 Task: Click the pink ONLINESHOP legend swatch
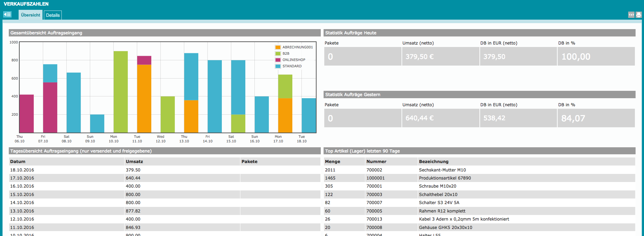tap(278, 60)
